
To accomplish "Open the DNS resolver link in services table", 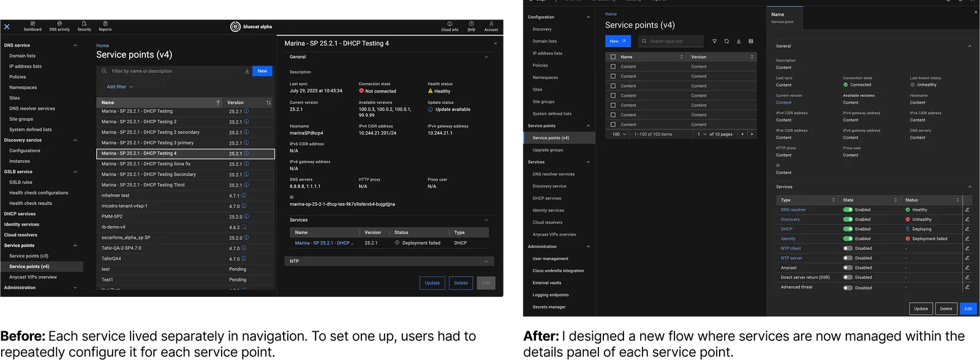I will coord(793,209).
